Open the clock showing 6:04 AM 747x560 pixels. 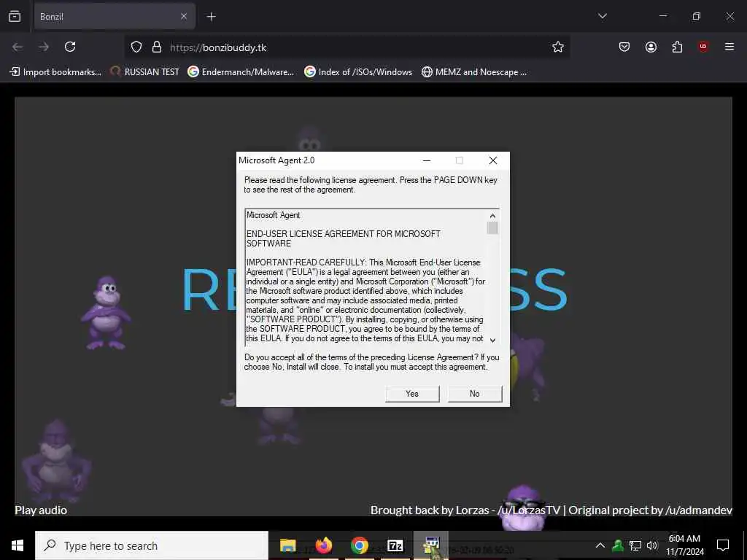(684, 545)
